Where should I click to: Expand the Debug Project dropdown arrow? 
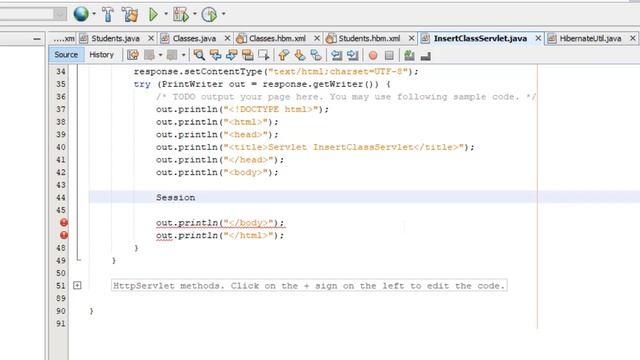(194, 14)
